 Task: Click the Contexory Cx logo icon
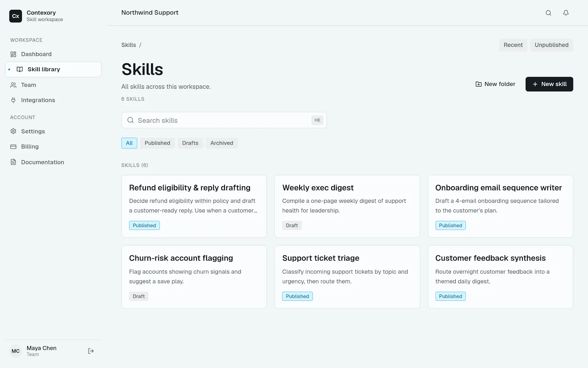point(15,16)
